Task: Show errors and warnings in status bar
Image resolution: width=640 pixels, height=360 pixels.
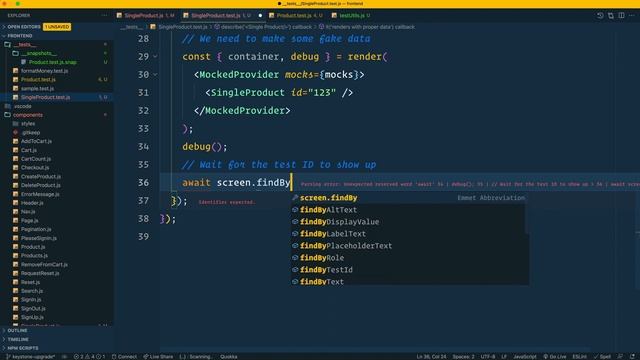Action: (x=89, y=357)
